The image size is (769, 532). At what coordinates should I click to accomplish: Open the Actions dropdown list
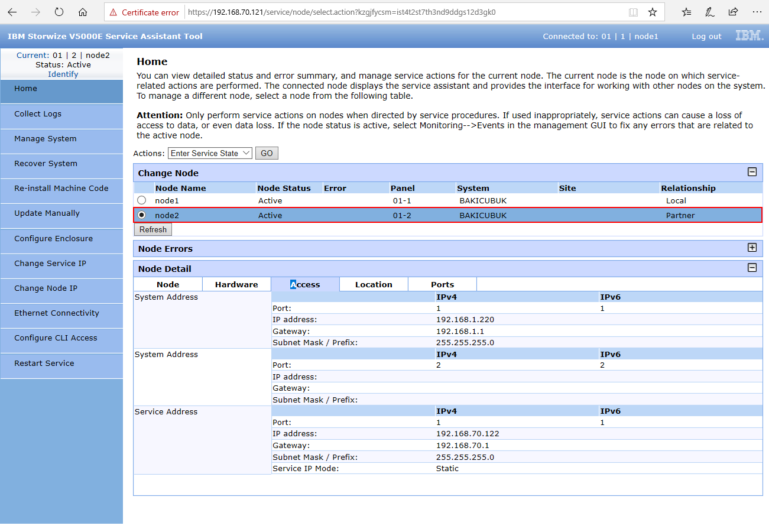click(x=210, y=153)
